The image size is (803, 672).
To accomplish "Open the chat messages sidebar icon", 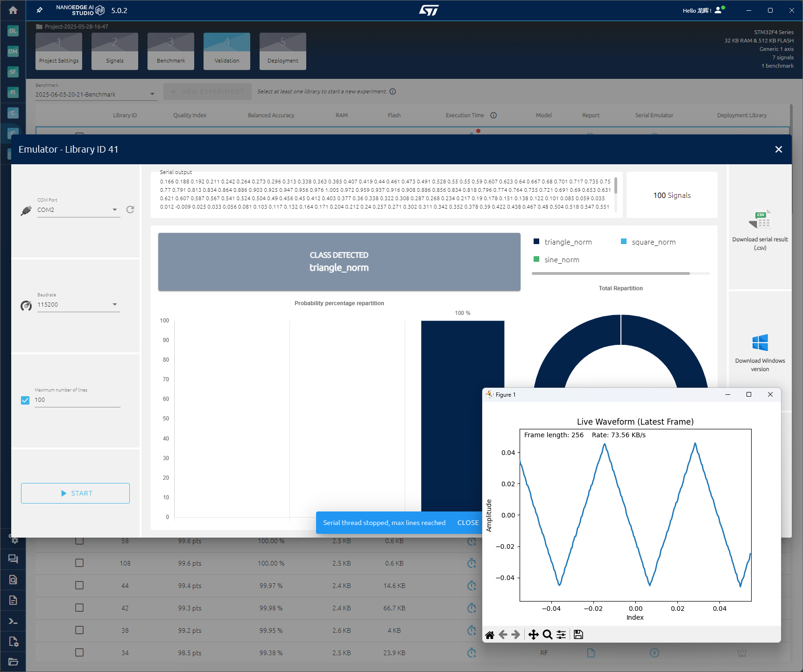I will coord(13,559).
